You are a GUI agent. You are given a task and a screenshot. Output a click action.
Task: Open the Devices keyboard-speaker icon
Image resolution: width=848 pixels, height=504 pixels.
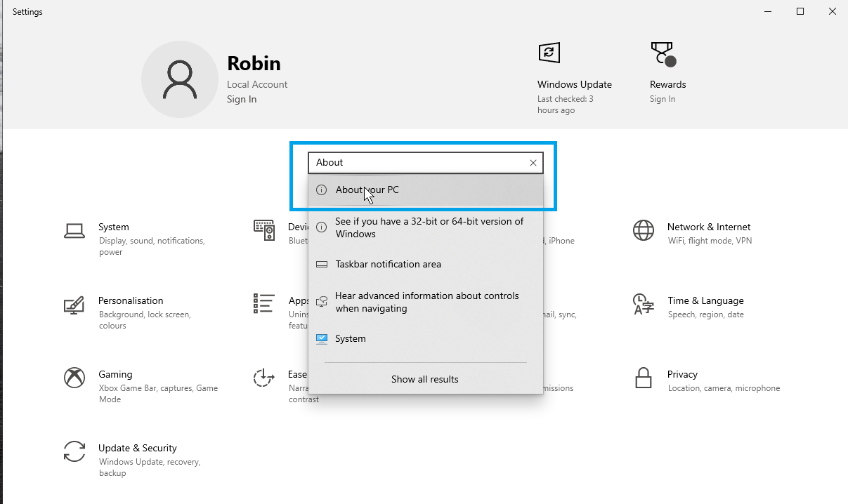[x=264, y=230]
